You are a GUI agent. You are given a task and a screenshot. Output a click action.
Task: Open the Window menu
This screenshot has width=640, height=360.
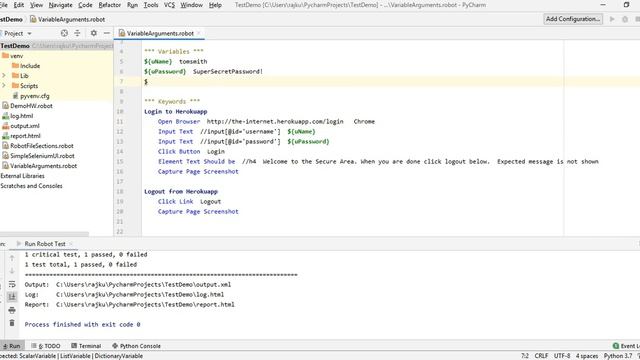pos(191,5)
